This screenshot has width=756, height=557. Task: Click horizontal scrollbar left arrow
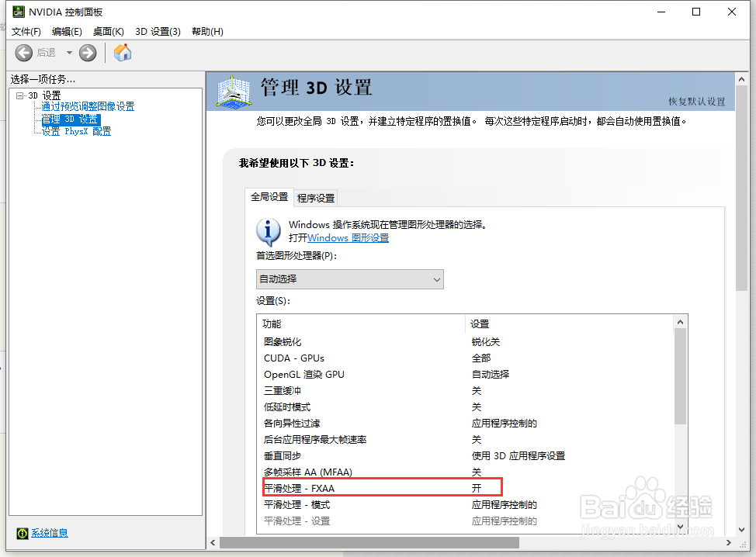[213, 543]
